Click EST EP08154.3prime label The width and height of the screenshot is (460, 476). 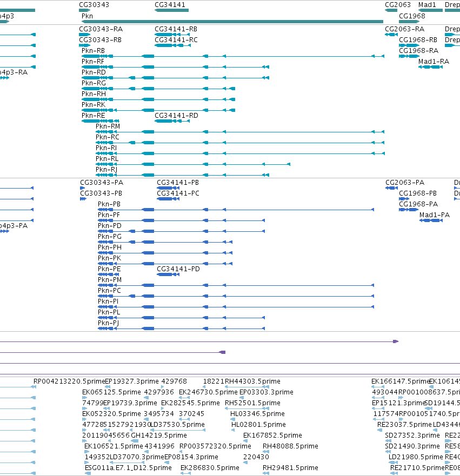[x=191, y=457]
